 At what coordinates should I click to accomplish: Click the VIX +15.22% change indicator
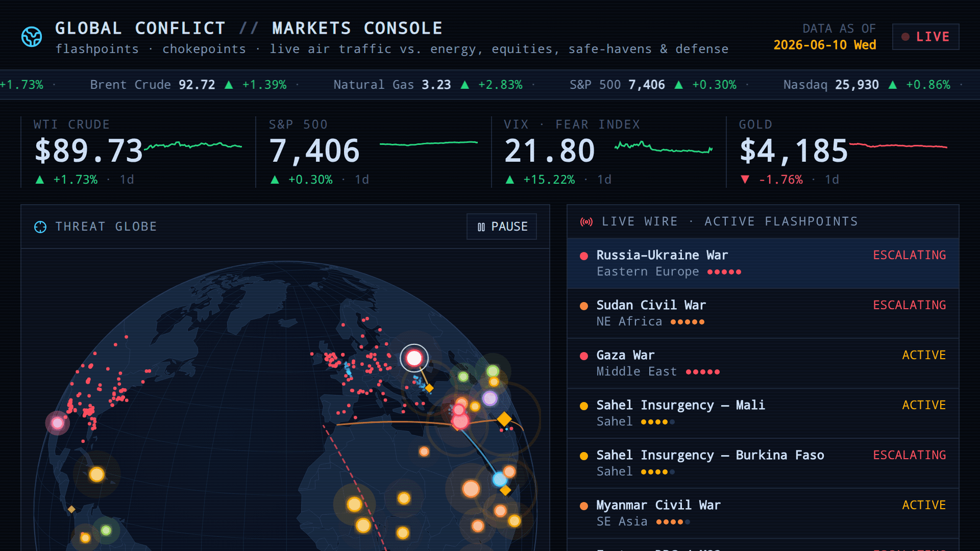tap(549, 180)
